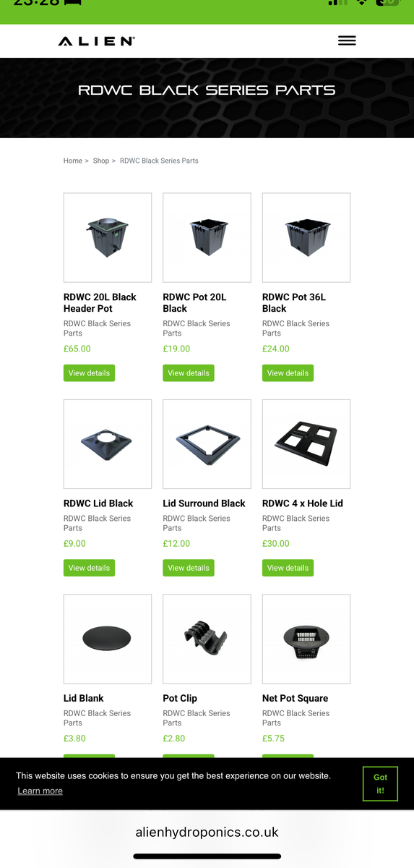Tap the alienhydroponics.co.uk address bar
414x868 pixels.
tap(207, 833)
